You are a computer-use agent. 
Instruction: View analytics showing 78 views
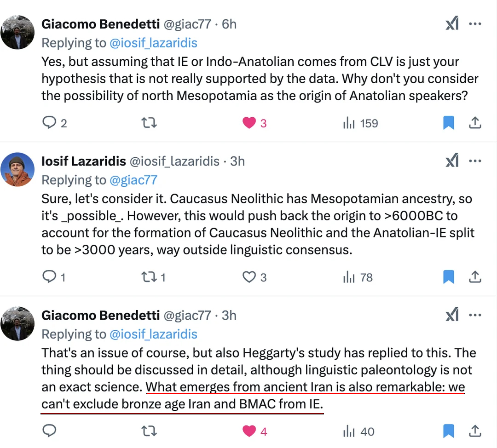358,277
